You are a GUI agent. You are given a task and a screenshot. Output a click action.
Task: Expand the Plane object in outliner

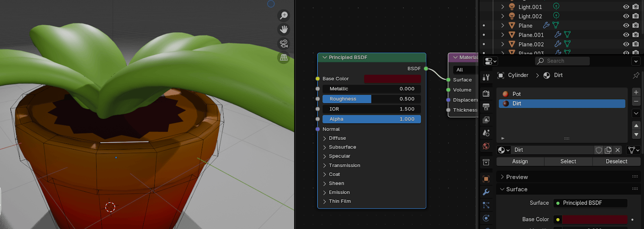(x=503, y=25)
